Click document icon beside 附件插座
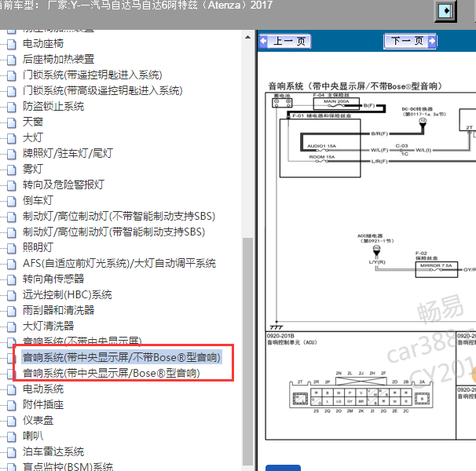This screenshot has height=471, width=476. (12, 405)
